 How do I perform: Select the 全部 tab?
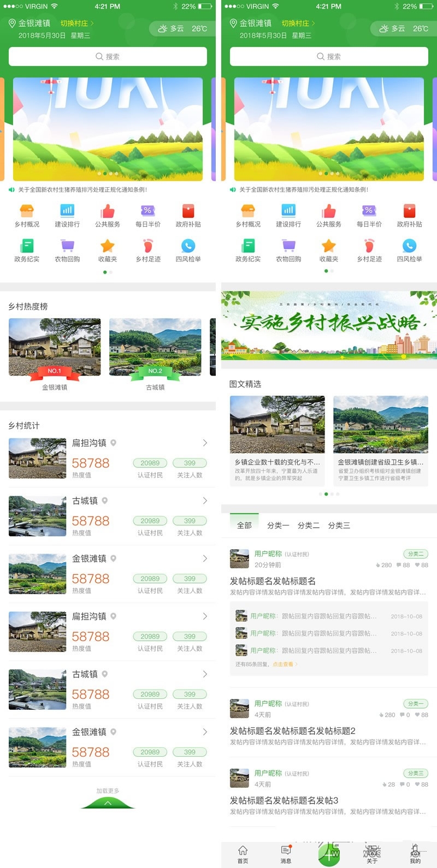tap(244, 525)
